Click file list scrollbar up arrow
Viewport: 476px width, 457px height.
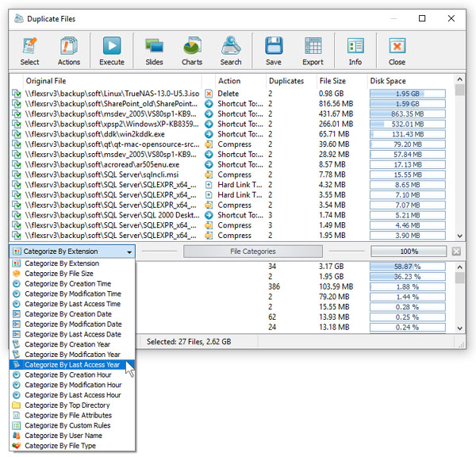pyautogui.click(x=459, y=79)
